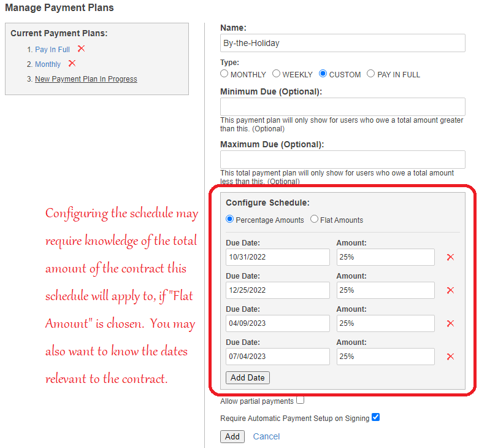Remove the 12/25/2022 schedule row
Image resolution: width=479 pixels, height=448 pixels.
[x=450, y=290]
